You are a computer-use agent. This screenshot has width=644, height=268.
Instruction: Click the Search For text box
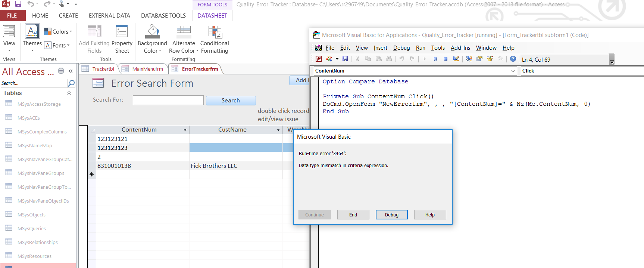click(168, 100)
